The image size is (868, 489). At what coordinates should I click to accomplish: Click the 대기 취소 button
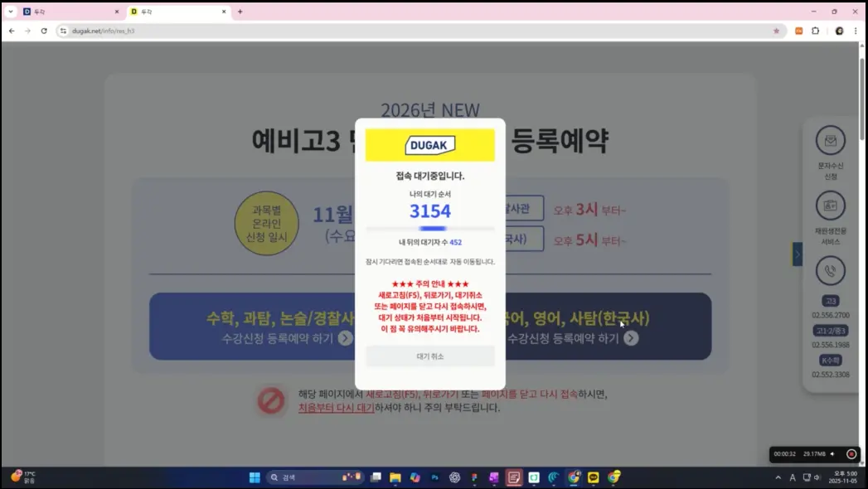[x=429, y=356]
